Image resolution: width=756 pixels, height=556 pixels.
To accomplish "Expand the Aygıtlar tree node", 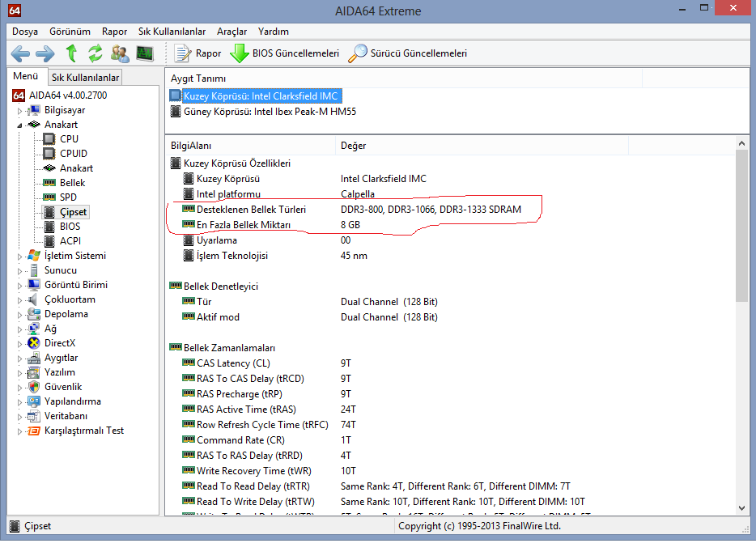I will point(19,359).
